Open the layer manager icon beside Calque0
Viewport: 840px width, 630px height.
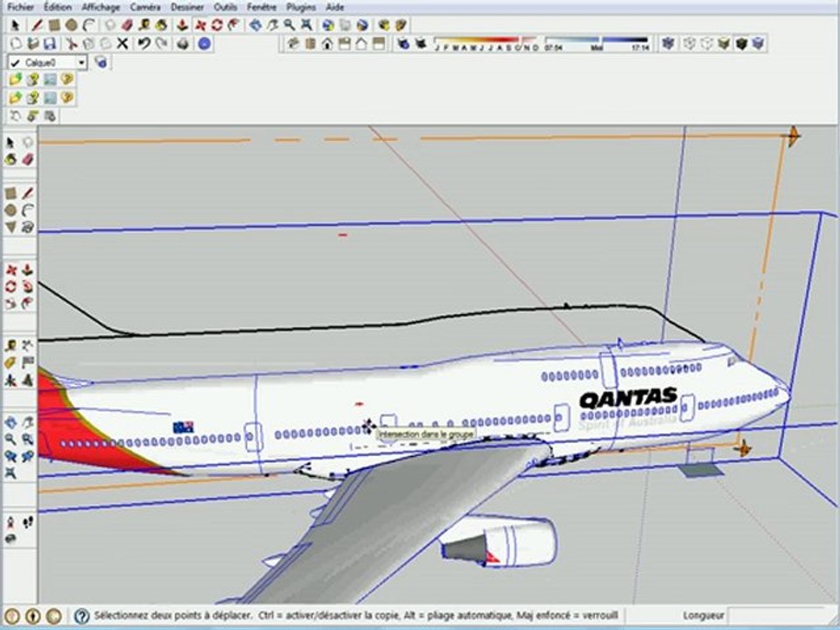100,63
